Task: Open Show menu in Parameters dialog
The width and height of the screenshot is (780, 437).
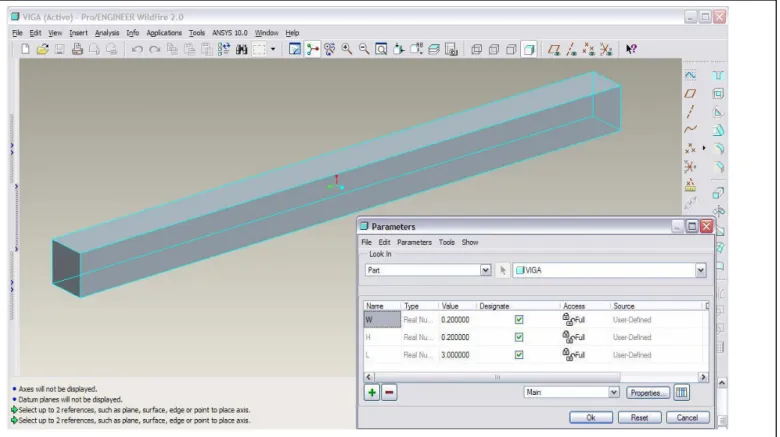Action: point(470,242)
